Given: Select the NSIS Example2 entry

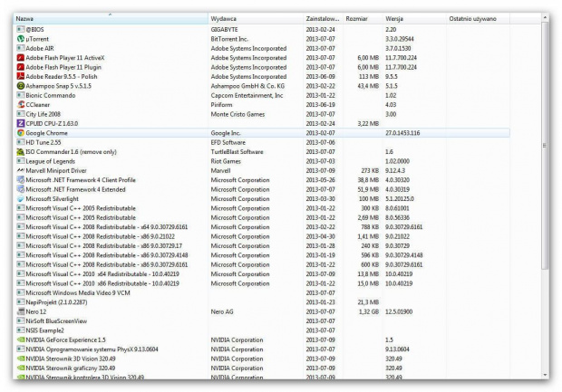Looking at the screenshot, I should 261,330.
